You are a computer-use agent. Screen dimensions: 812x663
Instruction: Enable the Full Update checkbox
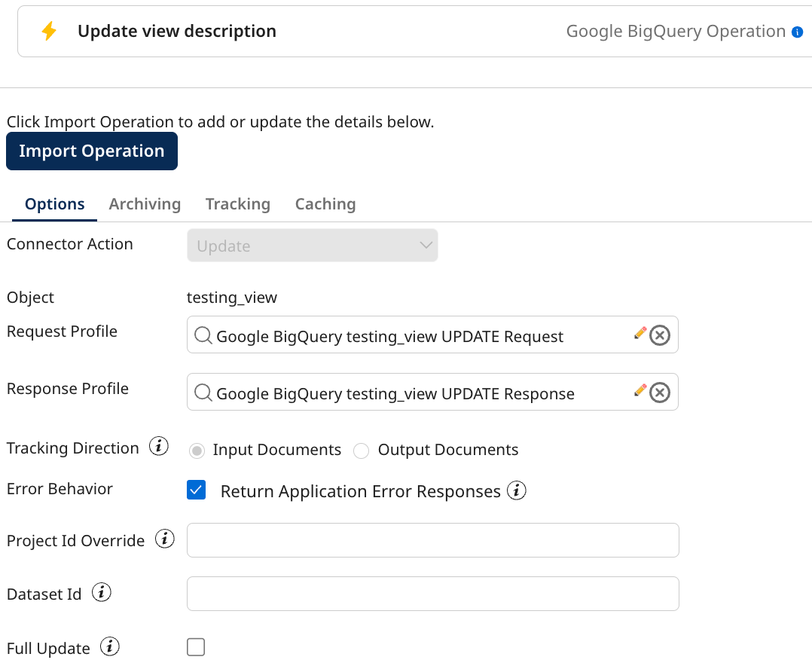(x=195, y=646)
